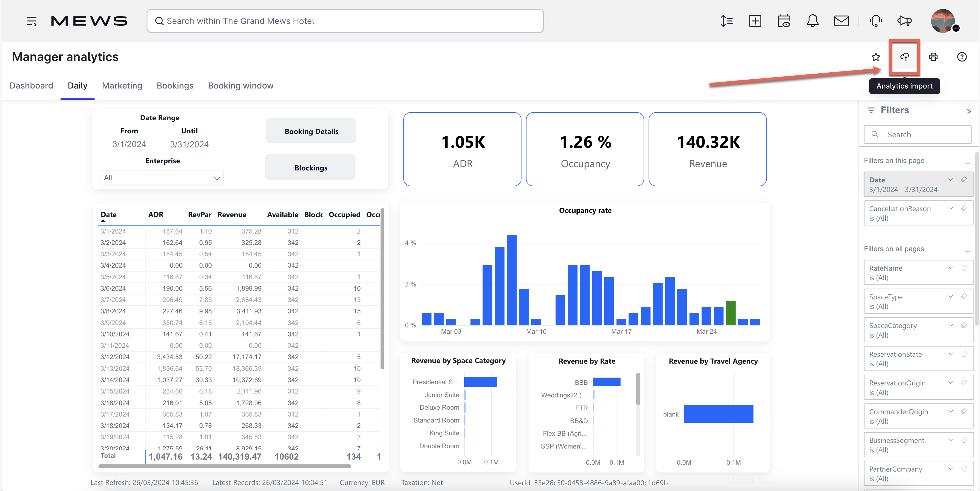Screen dimensions: 980x491
Task: Clear the SpaceType filter eraser icon
Action: [964, 296]
